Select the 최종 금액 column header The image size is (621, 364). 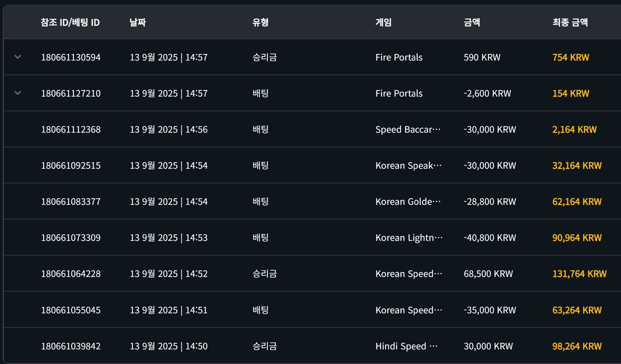(x=570, y=22)
